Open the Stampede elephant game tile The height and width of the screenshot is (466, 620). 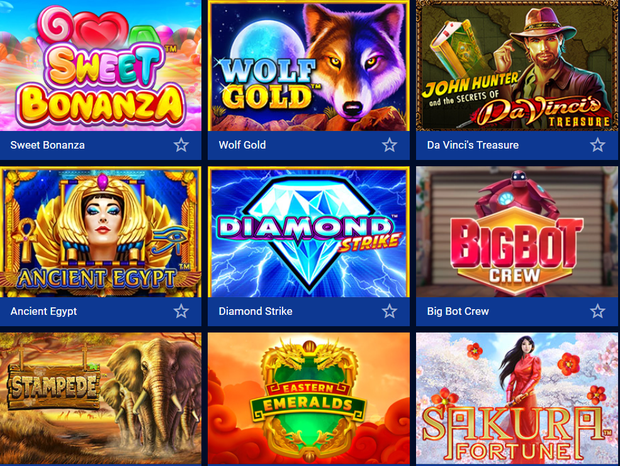100,398
